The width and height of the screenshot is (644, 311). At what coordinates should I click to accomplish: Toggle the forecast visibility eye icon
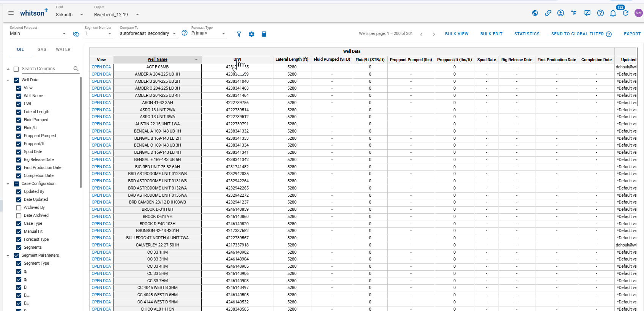[76, 34]
